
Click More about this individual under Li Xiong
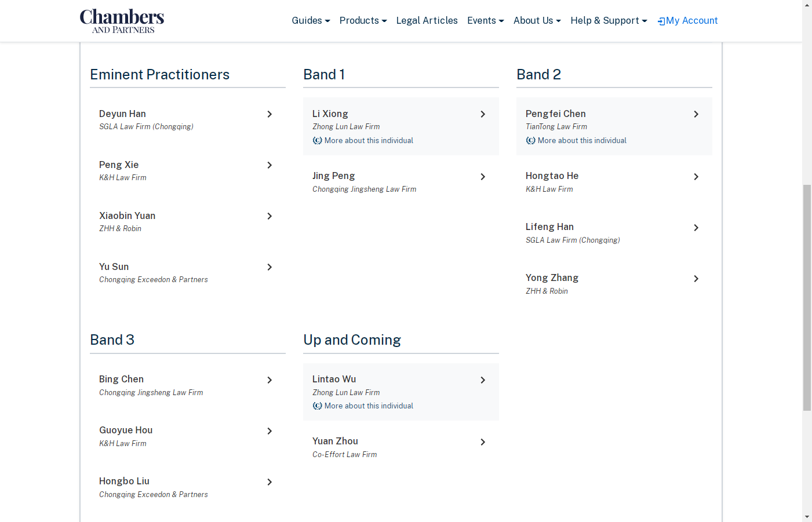click(x=369, y=140)
